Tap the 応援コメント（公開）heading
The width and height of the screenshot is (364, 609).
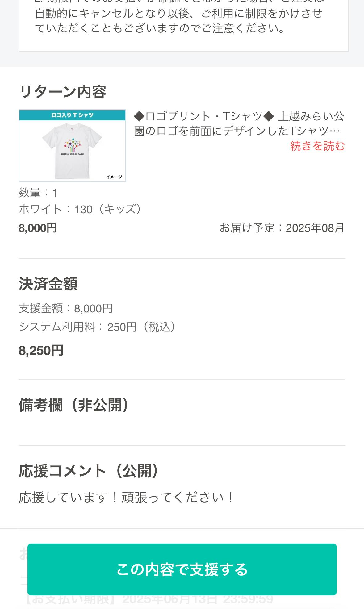[x=88, y=471]
